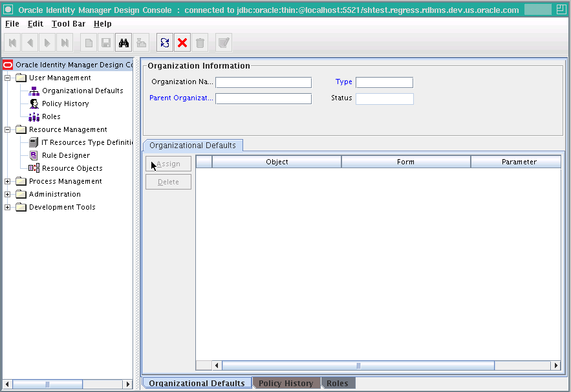Image resolution: width=571 pixels, height=392 pixels.
Task: Click the Type field label lookup link
Action: coord(343,82)
